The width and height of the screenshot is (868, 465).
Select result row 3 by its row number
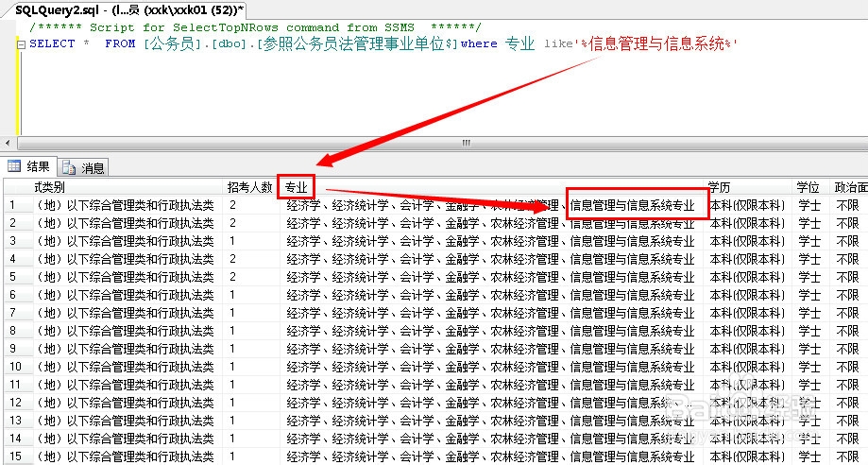click(17, 241)
